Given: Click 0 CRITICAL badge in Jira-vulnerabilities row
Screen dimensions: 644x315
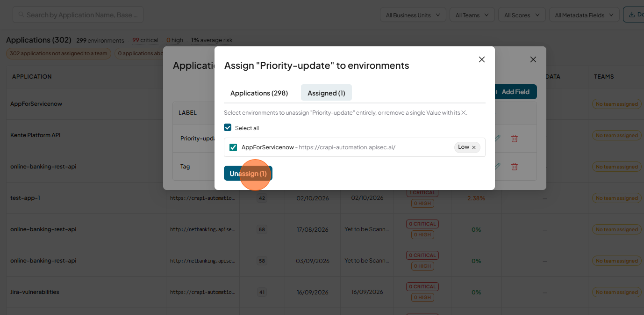Looking at the screenshot, I should pos(422,286).
